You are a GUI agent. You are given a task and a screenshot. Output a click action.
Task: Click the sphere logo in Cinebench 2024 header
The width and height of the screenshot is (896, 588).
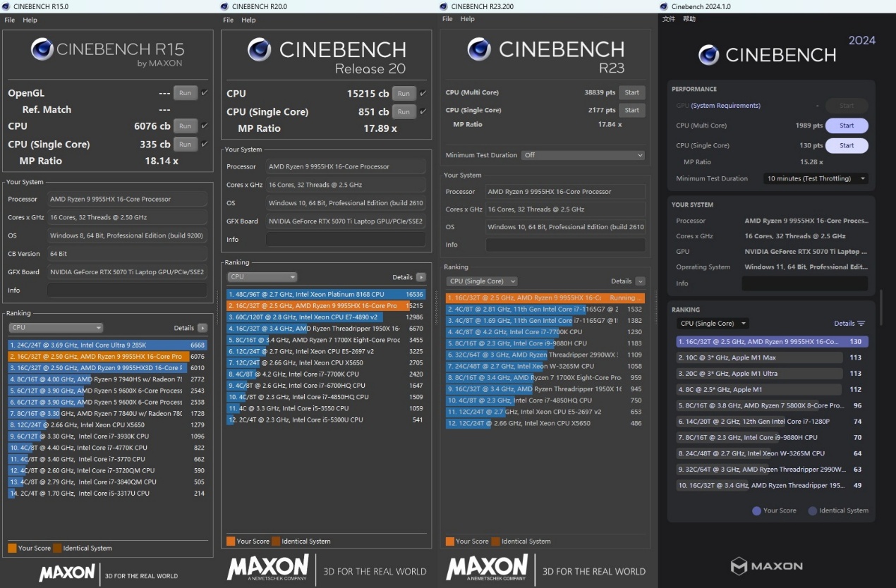click(708, 54)
